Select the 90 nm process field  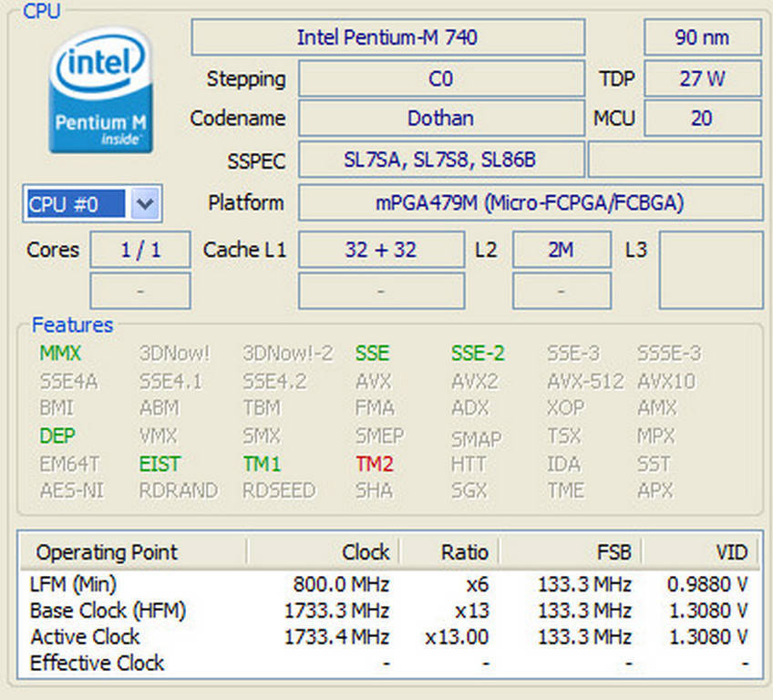pos(702,37)
